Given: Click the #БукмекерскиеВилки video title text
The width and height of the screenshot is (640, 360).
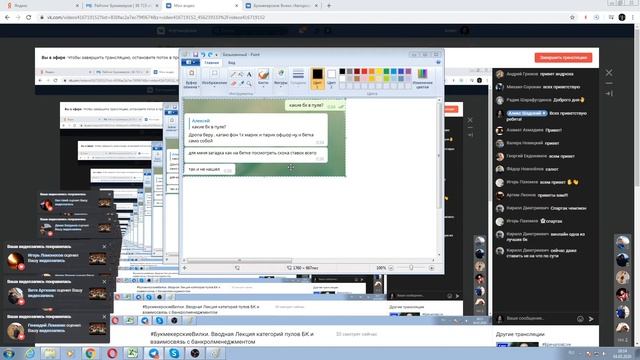Looking at the screenshot, I should coord(232,338).
